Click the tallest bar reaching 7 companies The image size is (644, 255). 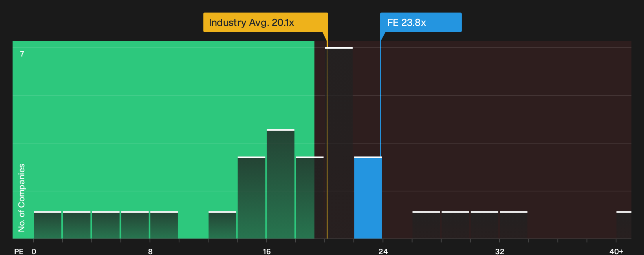tap(339, 143)
